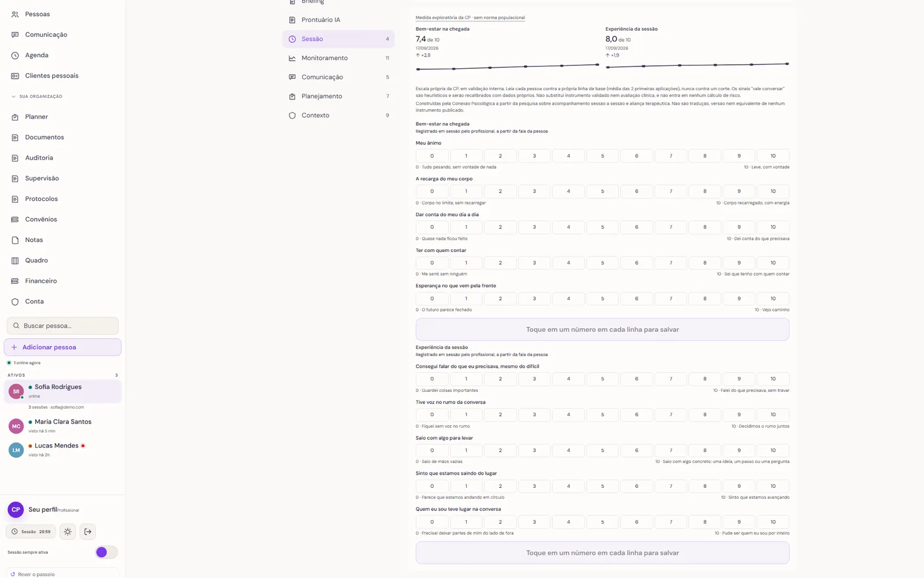Click the logout arrow icon
This screenshot has width=924, height=578.
click(x=88, y=532)
